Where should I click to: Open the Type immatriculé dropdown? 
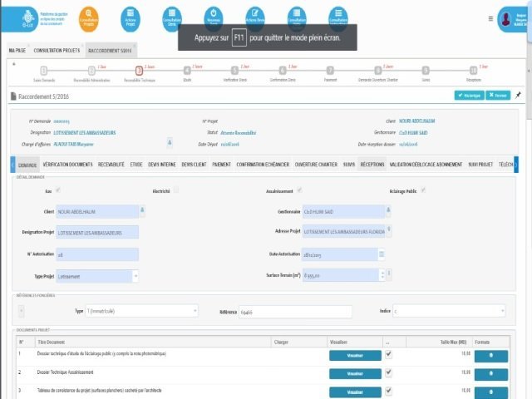click(194, 311)
